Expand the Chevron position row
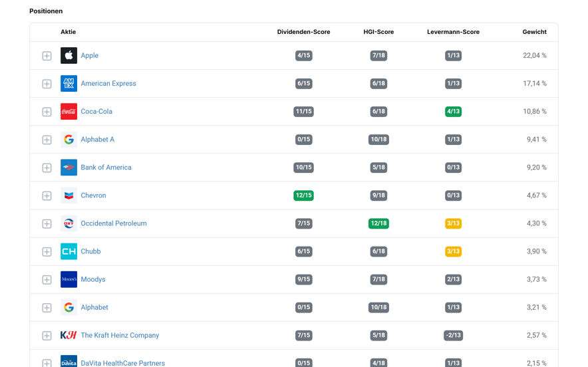Screen dimensions: 588x367 [47, 195]
